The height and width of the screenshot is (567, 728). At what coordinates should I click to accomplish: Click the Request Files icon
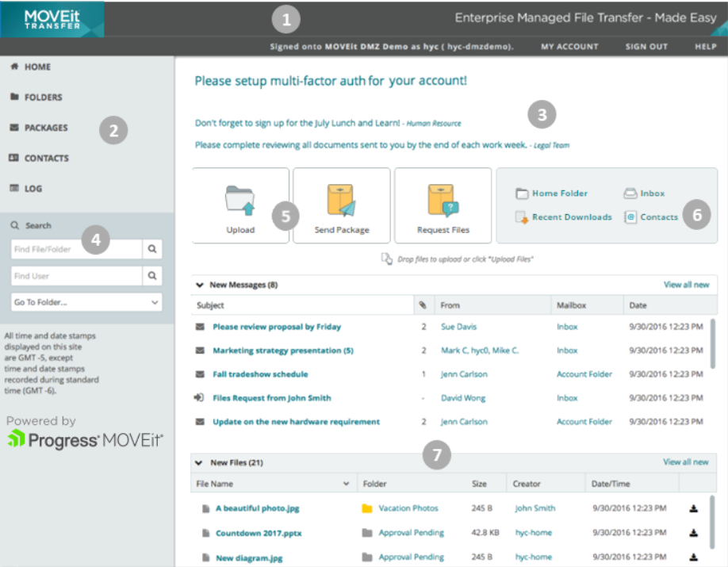tap(443, 201)
